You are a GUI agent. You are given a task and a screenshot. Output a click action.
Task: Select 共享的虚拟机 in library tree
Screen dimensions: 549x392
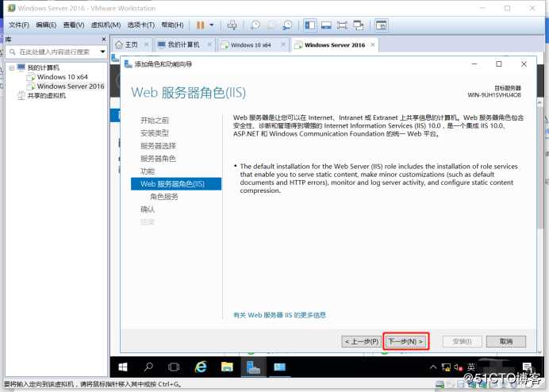tap(46, 95)
